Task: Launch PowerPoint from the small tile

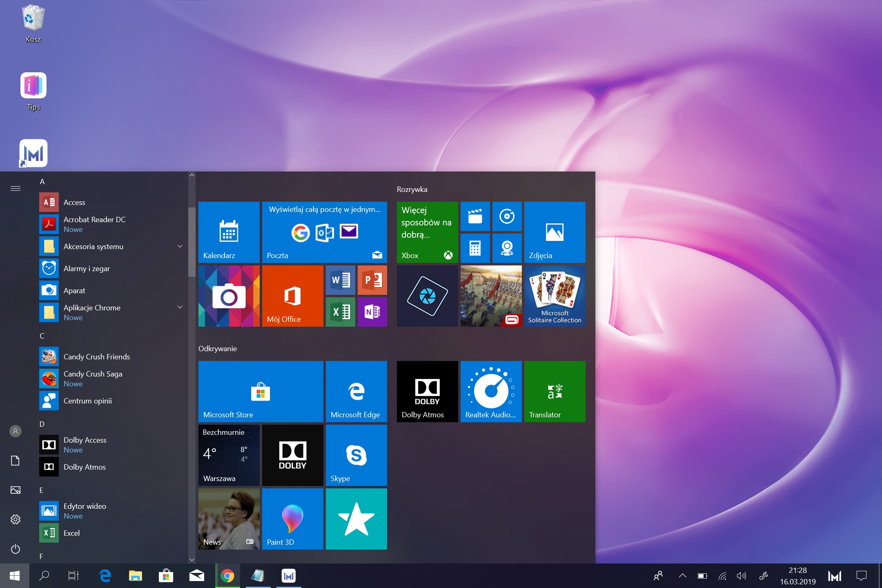Action: click(x=372, y=280)
